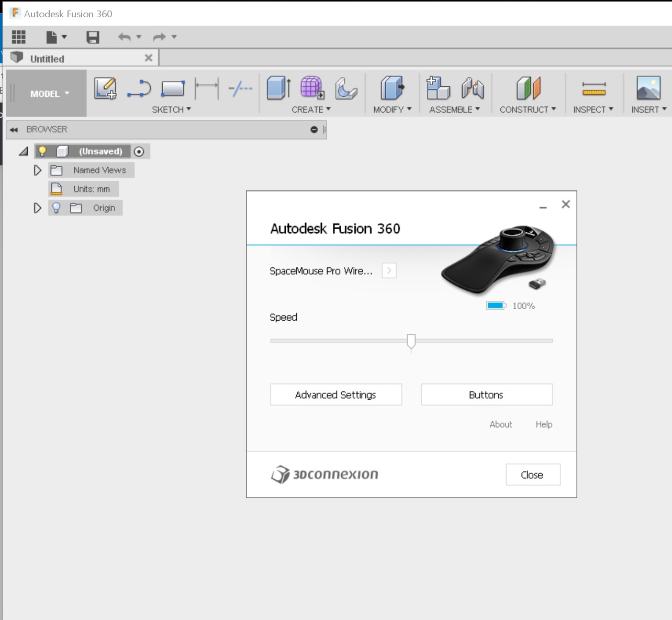
Task: Undo the last action
Action: tap(124, 37)
